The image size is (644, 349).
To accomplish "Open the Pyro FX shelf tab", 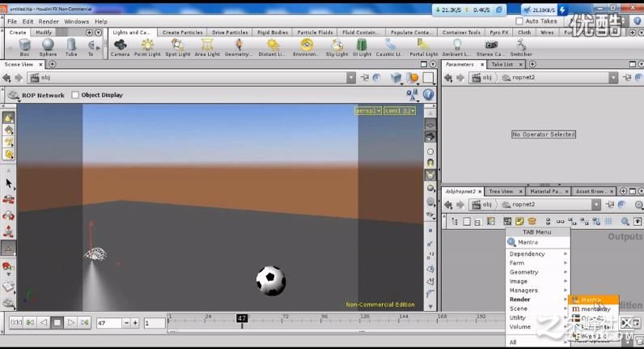I will 499,32.
